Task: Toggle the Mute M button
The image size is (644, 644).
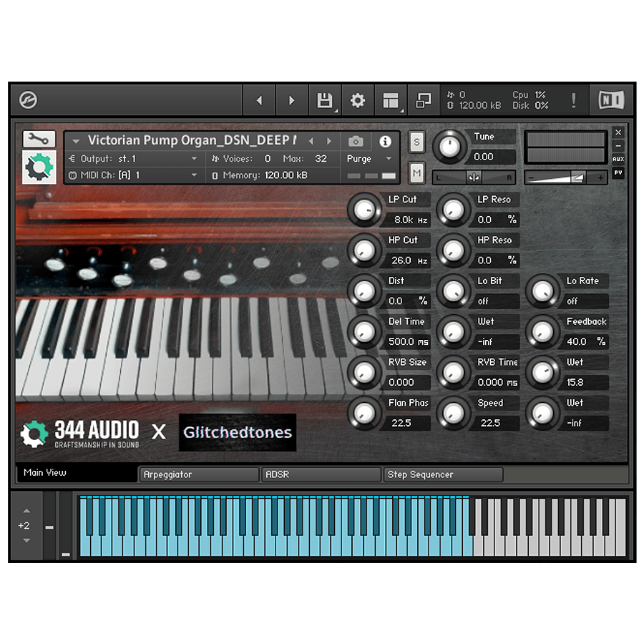Action: pos(417,172)
